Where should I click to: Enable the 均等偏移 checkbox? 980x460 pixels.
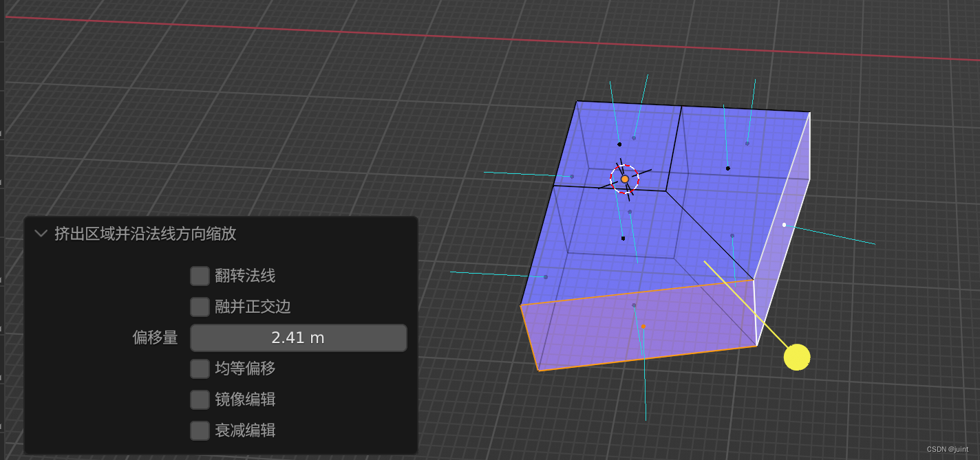point(200,369)
